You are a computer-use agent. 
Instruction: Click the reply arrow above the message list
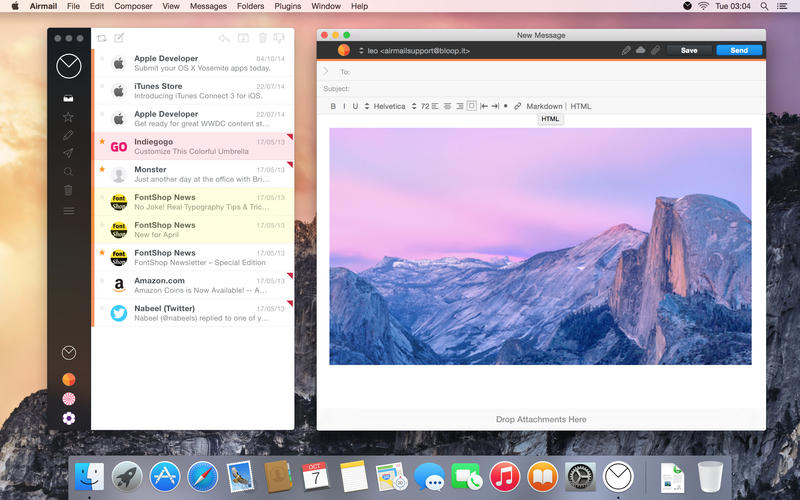point(223,38)
